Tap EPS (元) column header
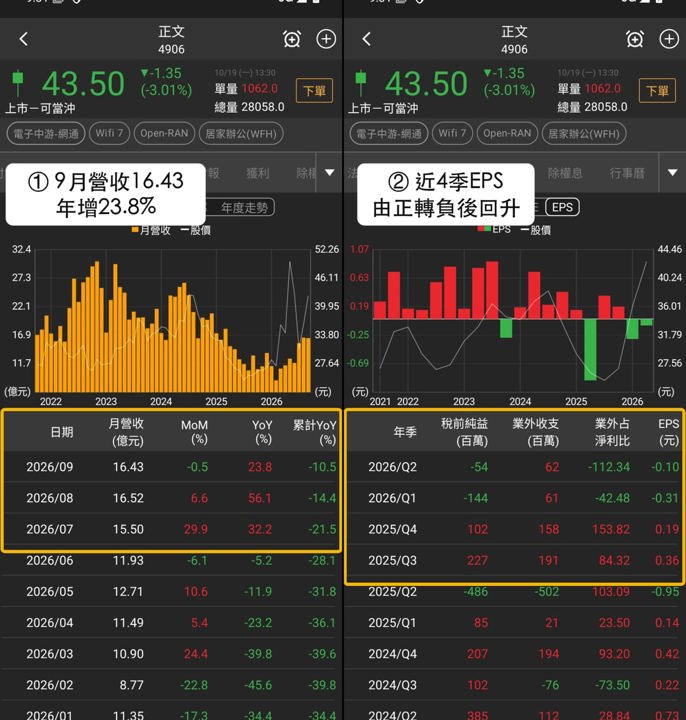Image resolution: width=686 pixels, height=720 pixels. pos(669,432)
